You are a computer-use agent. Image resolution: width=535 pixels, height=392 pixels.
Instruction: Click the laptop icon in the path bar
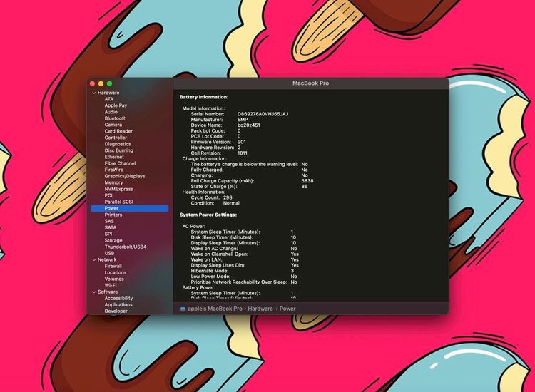pyautogui.click(x=183, y=309)
